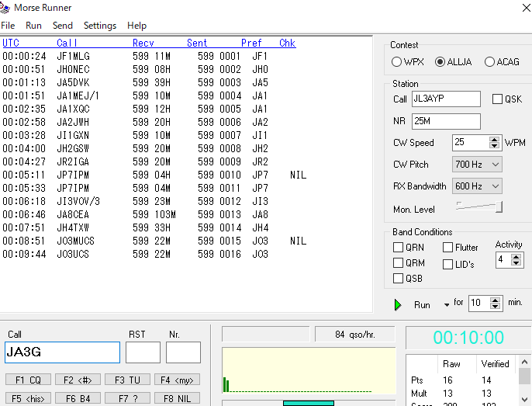
Task: Click the Run button label
Action: (422, 305)
